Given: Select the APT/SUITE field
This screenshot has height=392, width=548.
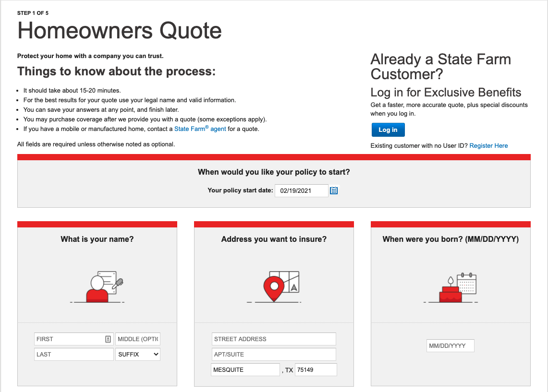Looking at the screenshot, I should 273,354.
